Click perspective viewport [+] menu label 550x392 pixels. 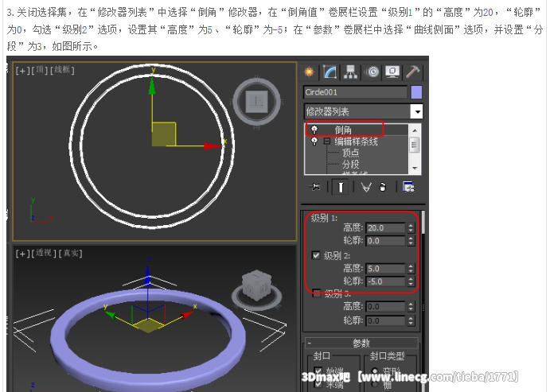[x=23, y=254]
